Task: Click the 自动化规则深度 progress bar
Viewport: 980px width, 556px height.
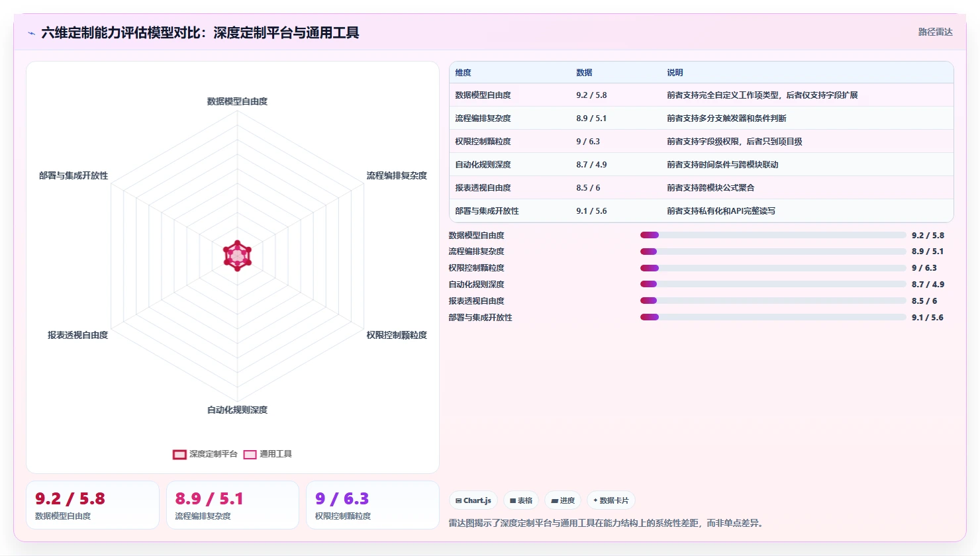Action: pyautogui.click(x=773, y=285)
